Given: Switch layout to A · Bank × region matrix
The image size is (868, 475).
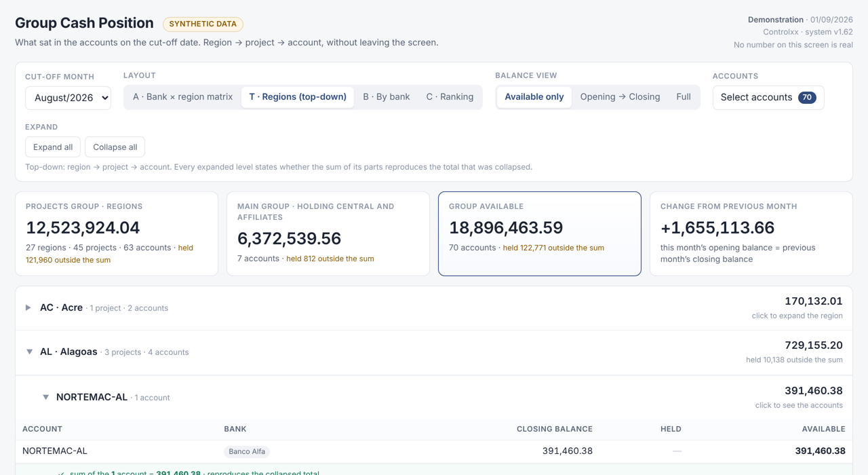Looking at the screenshot, I should coord(182,97).
